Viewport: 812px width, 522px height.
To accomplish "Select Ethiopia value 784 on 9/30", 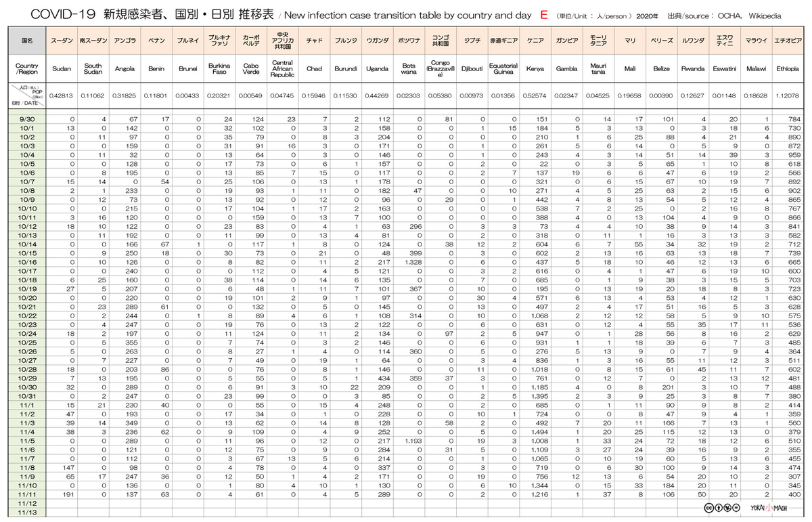I will point(794,119).
